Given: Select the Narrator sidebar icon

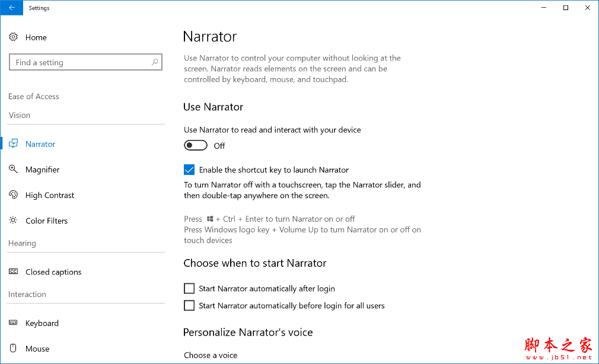Looking at the screenshot, I should click(x=13, y=144).
